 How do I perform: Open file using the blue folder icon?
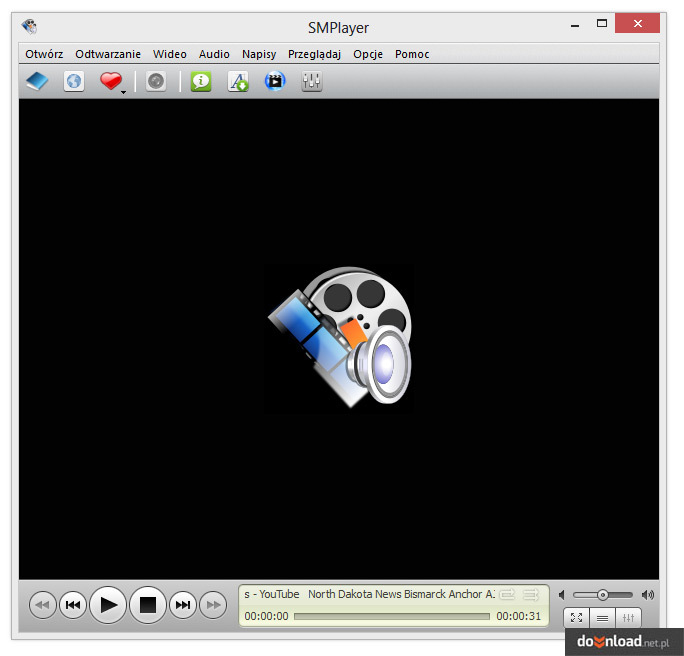click(x=37, y=81)
